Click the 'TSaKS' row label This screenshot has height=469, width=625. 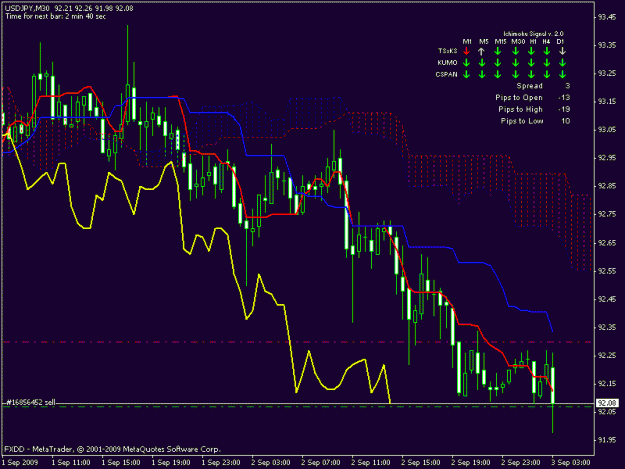point(447,51)
